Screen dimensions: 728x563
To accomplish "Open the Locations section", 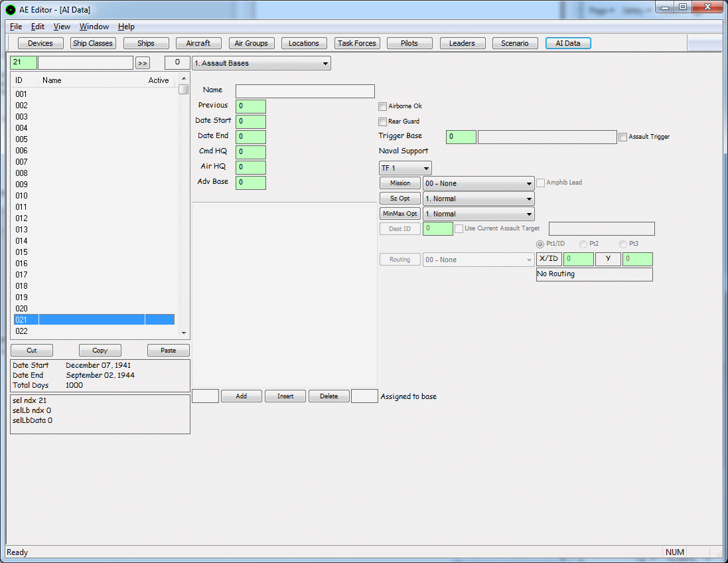I will pyautogui.click(x=304, y=43).
